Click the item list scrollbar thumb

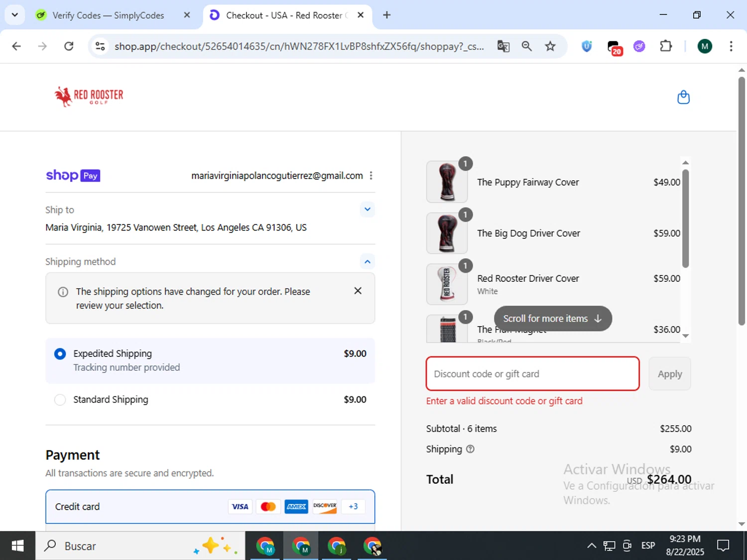tap(685, 218)
